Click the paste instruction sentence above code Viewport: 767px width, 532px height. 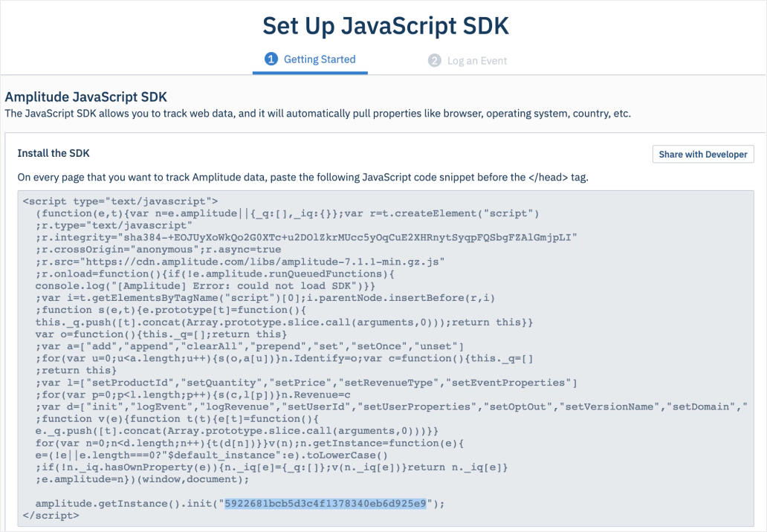click(302, 178)
